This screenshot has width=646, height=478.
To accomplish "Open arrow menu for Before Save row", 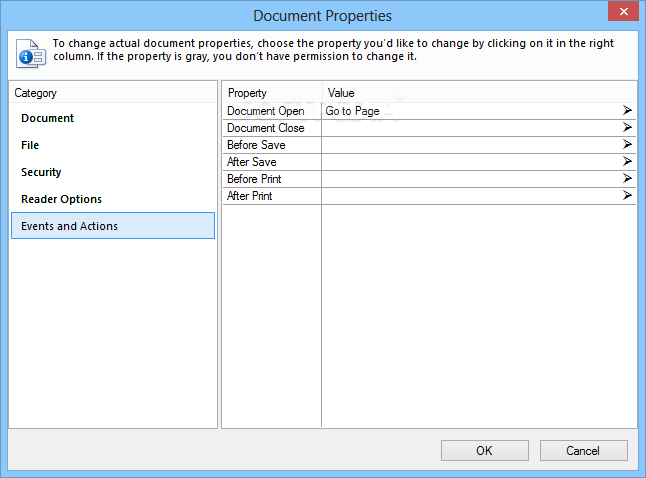I will pos(627,144).
